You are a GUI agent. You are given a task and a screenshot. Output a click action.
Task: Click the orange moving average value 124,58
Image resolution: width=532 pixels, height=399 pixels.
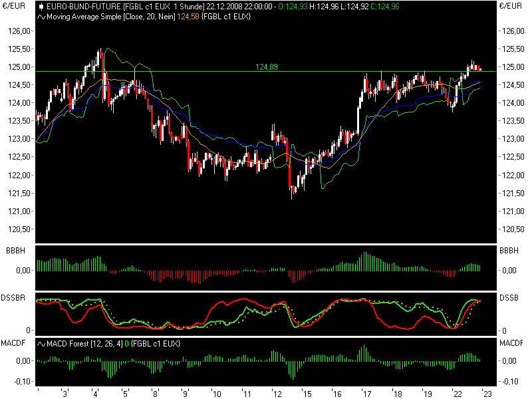[x=188, y=17]
